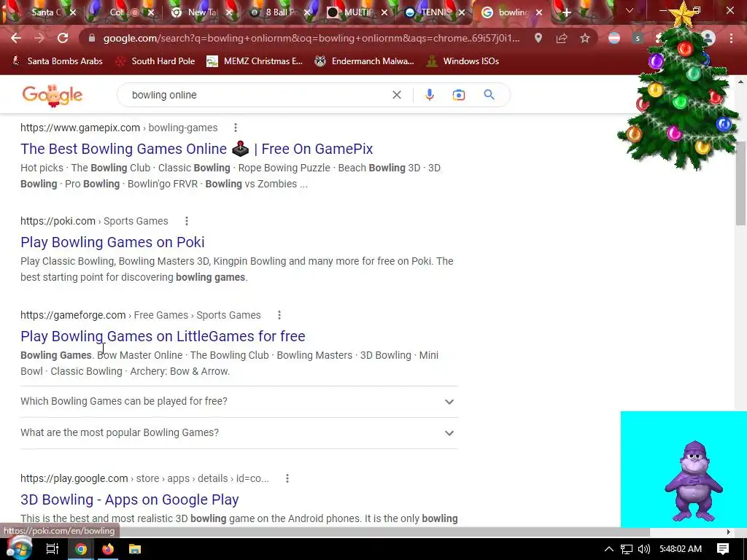Open 'Play Bowling Games on LittleGames for free'

[x=163, y=337]
